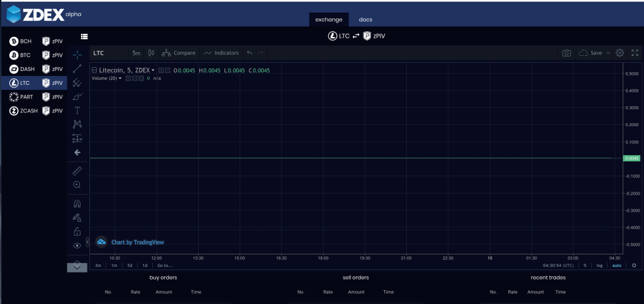Toggle stay-in-drawing-mode pencil lock icon
Image resolution: width=644 pixels, height=304 pixels.
[x=77, y=217]
